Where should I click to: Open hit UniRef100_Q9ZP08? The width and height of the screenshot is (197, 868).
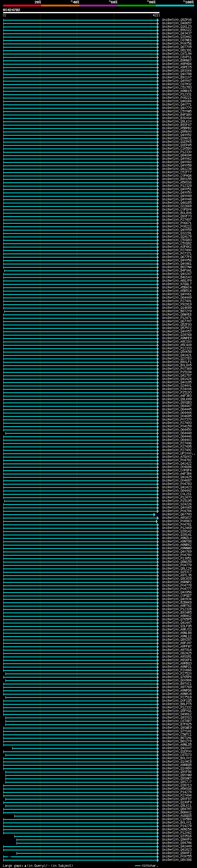point(176,20)
